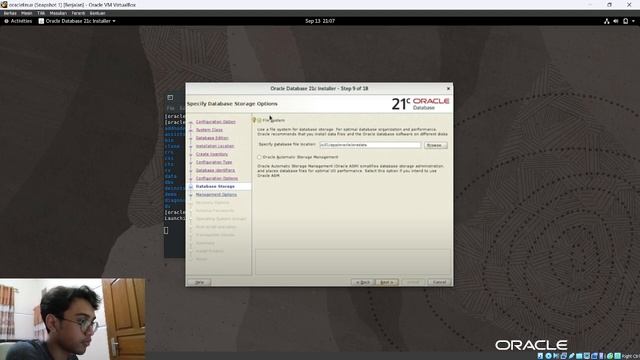Click the installer message area box
Image resolution: width=640 pixels, height=360 pixels.
pos(353,262)
